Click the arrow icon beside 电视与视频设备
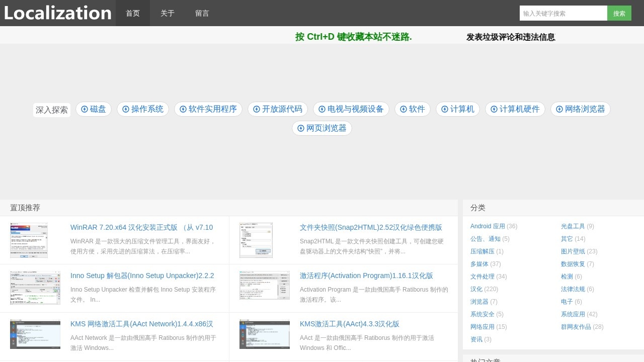 tap(322, 109)
